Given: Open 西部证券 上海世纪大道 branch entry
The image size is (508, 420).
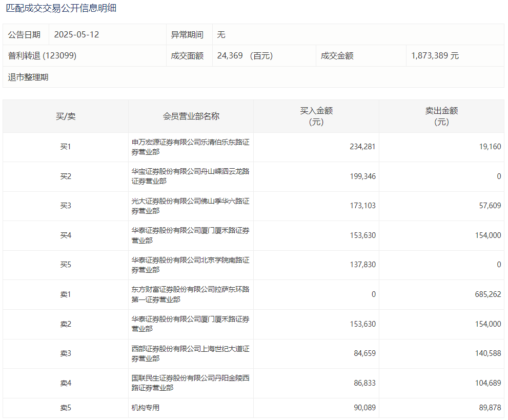Looking at the screenshot, I should click(190, 354).
